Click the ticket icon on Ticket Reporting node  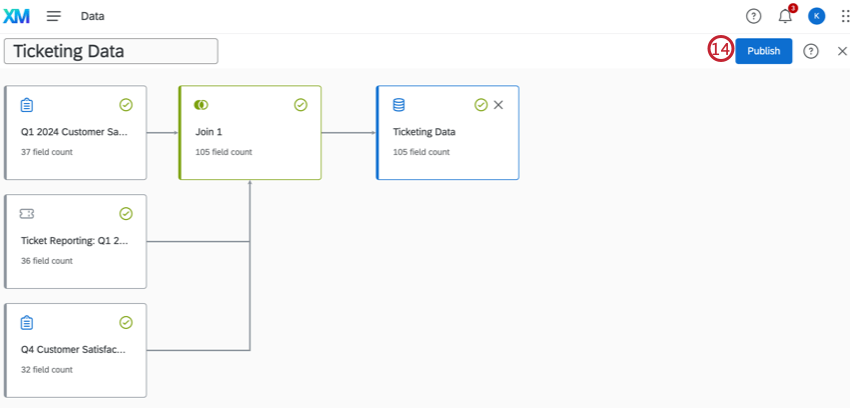pyautogui.click(x=27, y=214)
